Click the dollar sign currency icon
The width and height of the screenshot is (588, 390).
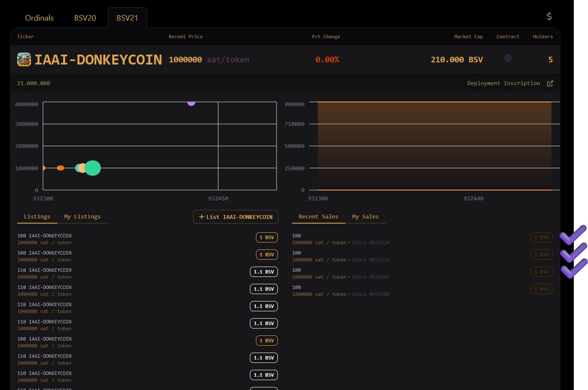pos(549,17)
